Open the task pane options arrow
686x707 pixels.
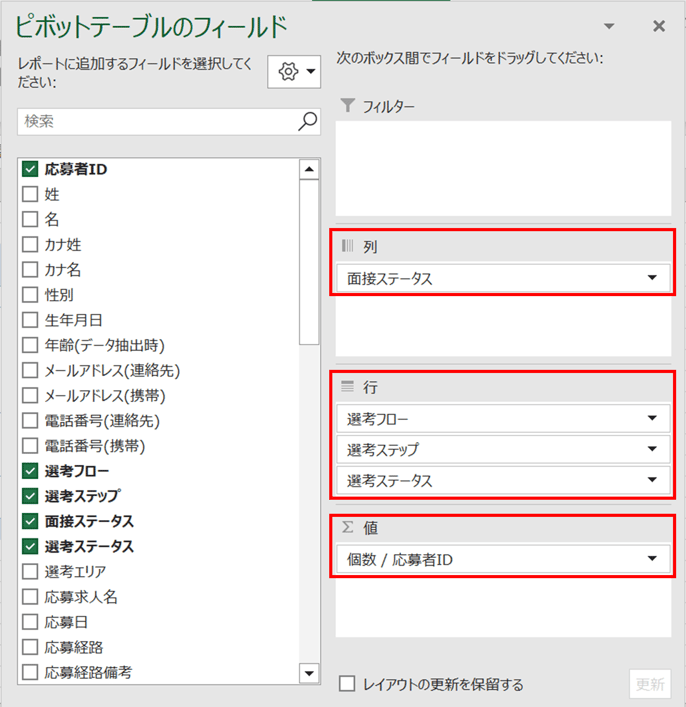tap(609, 26)
